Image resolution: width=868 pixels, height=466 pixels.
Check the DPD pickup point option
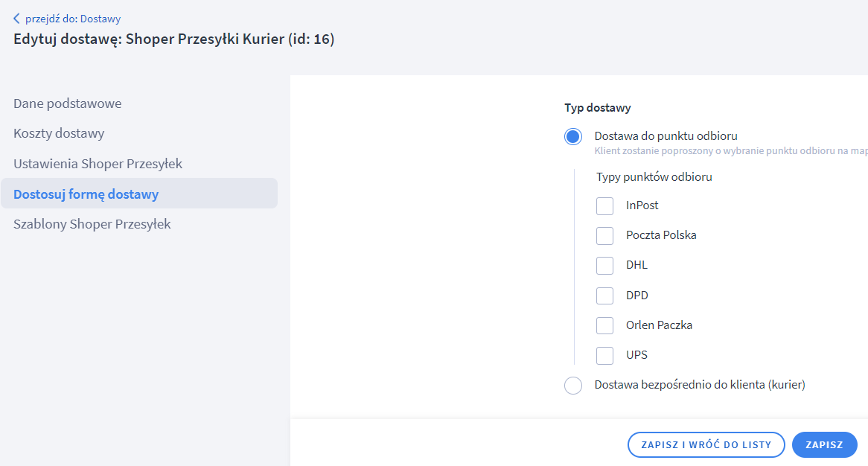[x=605, y=296]
